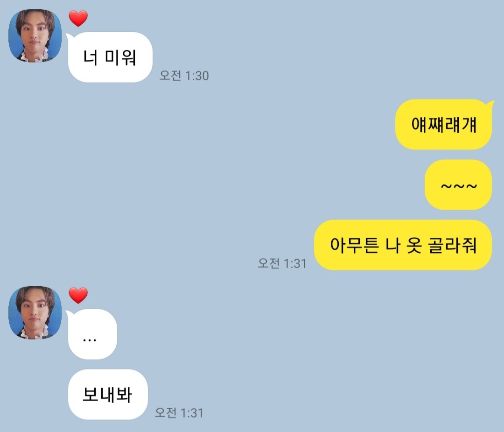Select the white '...' message bubble

92,334
